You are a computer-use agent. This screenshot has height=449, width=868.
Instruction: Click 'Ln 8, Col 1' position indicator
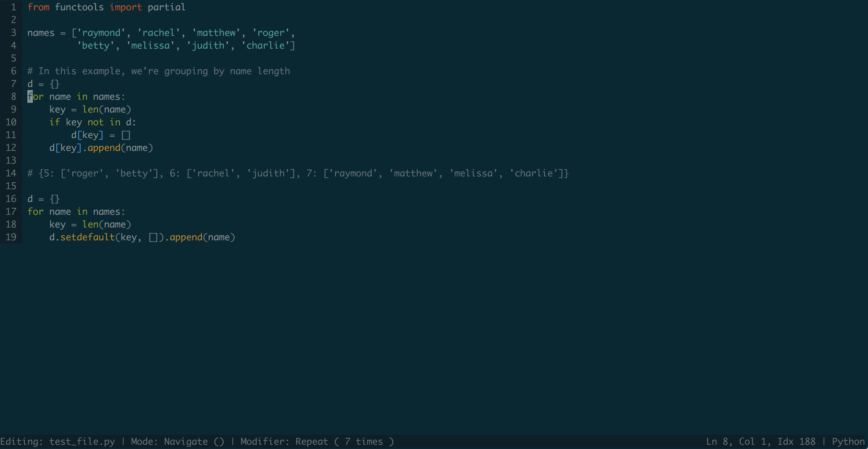tap(738, 442)
